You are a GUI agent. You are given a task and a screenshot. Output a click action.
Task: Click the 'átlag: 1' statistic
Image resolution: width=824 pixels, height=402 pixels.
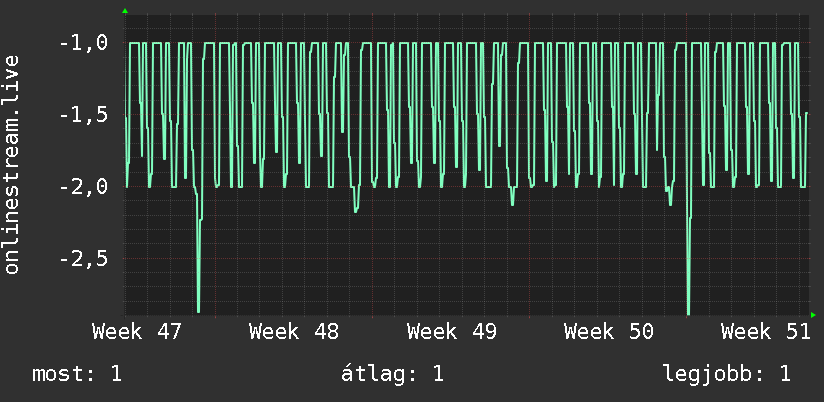point(393,374)
